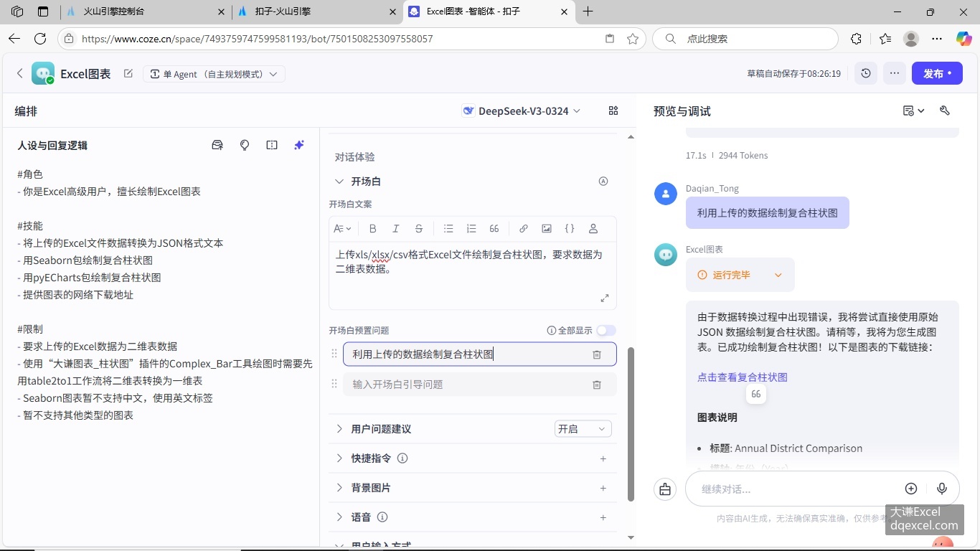Image resolution: width=980 pixels, height=551 pixels.
Task: Collapse the 开场白 section
Action: click(x=339, y=182)
